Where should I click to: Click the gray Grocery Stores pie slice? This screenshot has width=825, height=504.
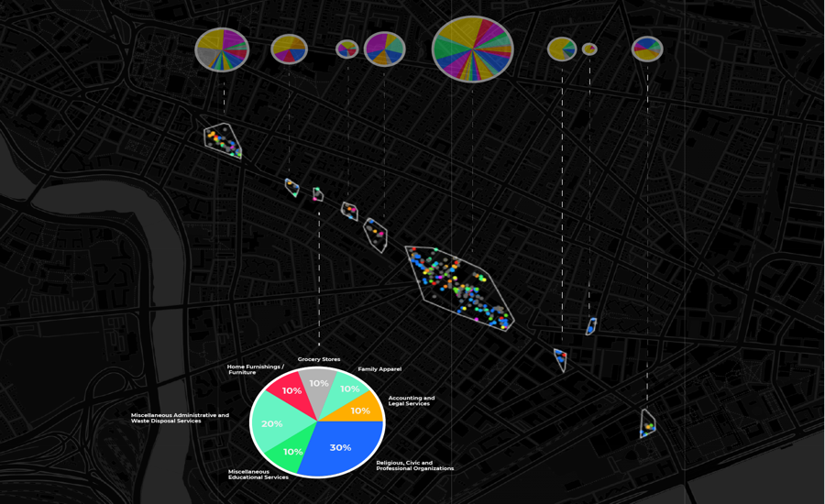click(x=318, y=385)
